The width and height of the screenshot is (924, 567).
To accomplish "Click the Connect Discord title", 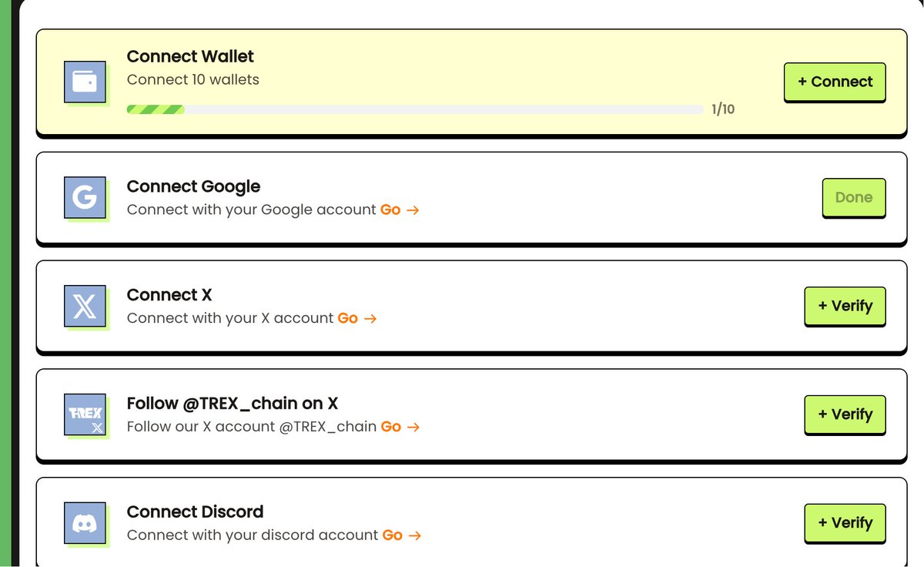I will pyautogui.click(x=195, y=512).
